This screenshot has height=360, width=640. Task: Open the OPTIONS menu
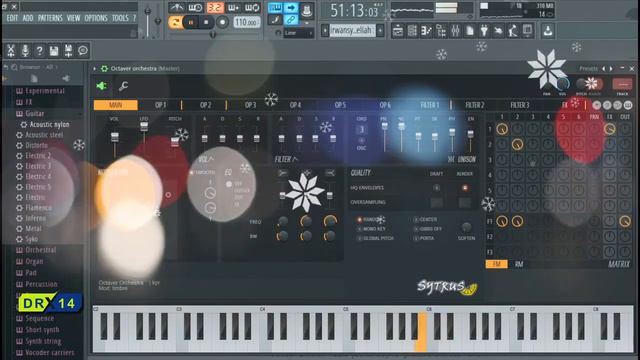[96, 18]
